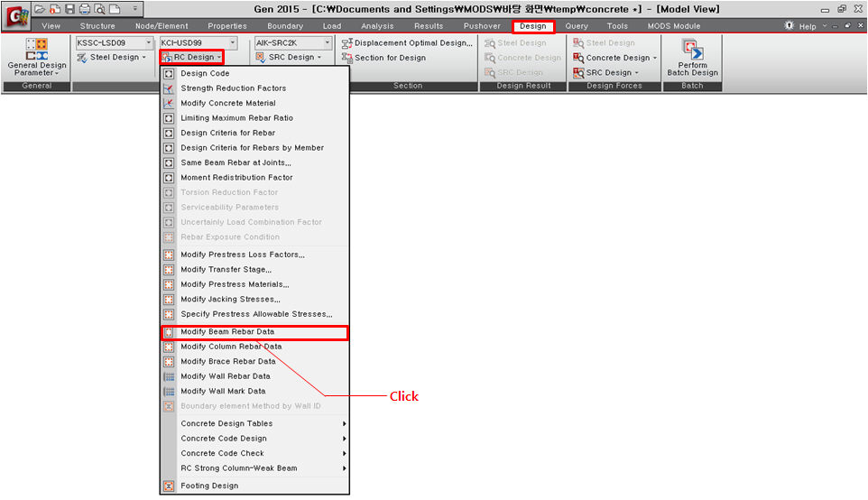Viewport: 868px width, 500px height.
Task: Click the Print icon in quick access toolbar
Action: [84, 9]
